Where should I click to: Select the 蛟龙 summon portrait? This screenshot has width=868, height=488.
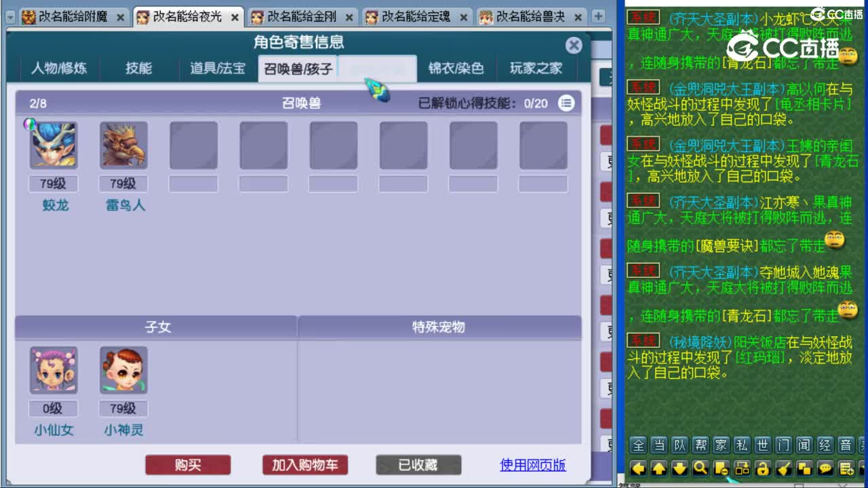click(54, 145)
